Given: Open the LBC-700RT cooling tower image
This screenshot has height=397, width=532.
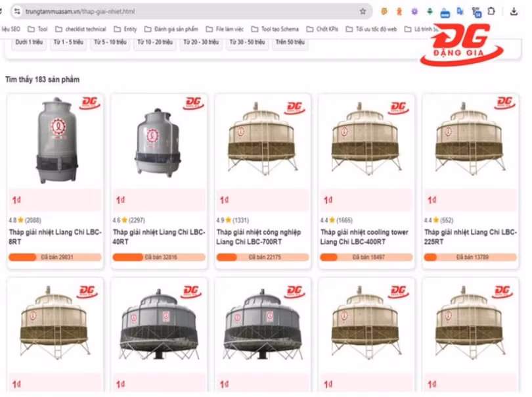Looking at the screenshot, I should point(262,139).
